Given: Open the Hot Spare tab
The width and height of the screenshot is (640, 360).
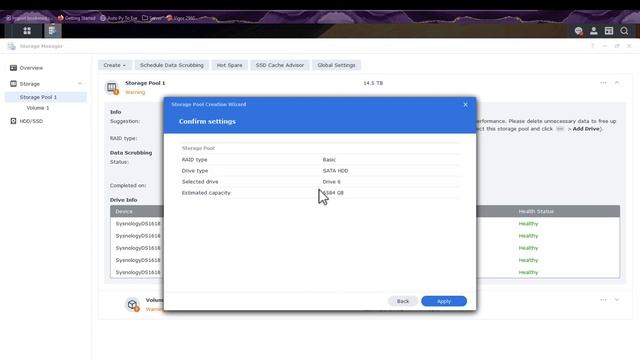Looking at the screenshot, I should tap(229, 65).
